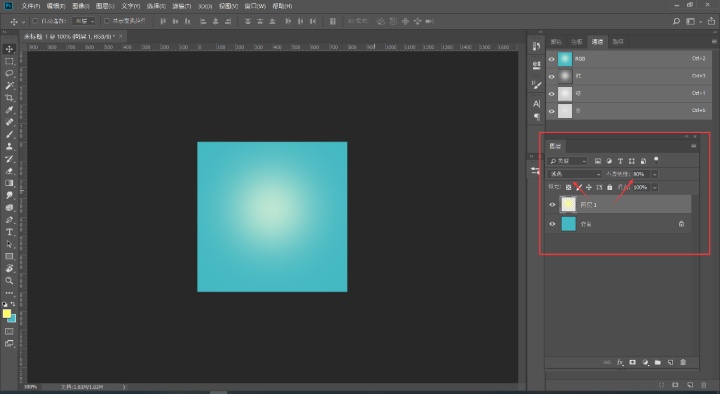Hide Layer 1 with its eye icon

[x=552, y=205]
